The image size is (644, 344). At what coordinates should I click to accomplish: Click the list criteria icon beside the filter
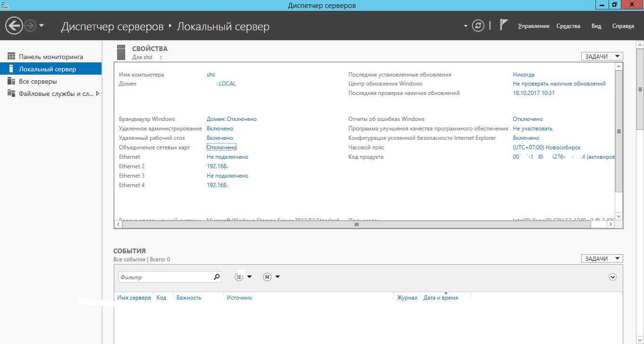coord(239,277)
